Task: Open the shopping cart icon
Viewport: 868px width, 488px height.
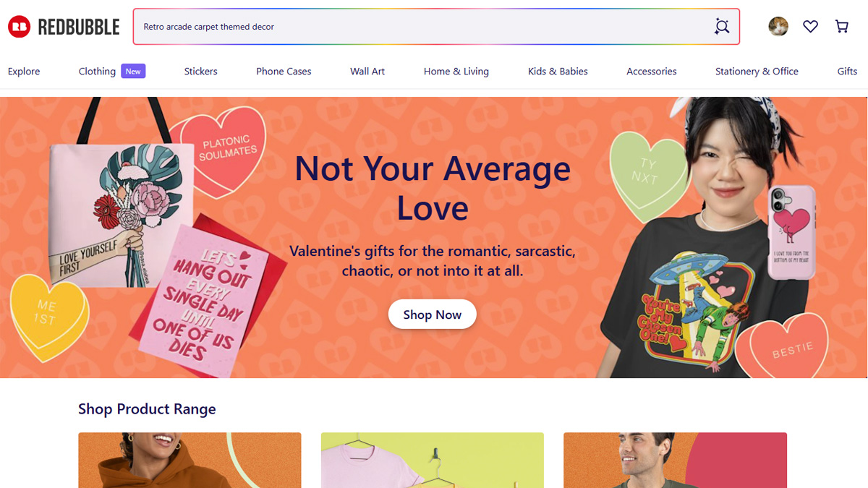Action: tap(842, 27)
